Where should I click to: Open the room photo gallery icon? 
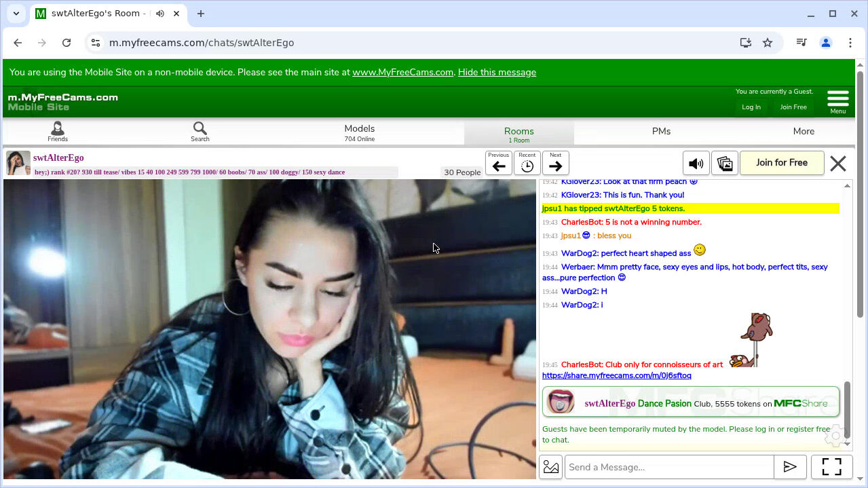(725, 164)
